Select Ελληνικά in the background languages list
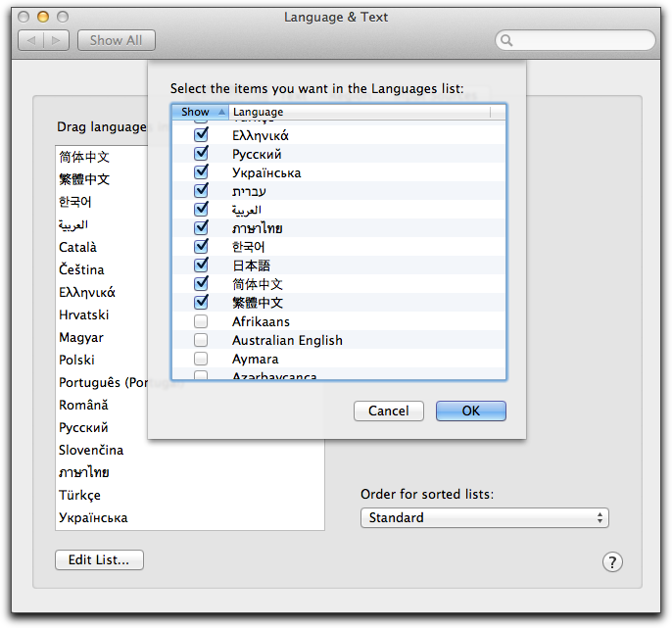This screenshot has width=672, height=628. point(87,292)
